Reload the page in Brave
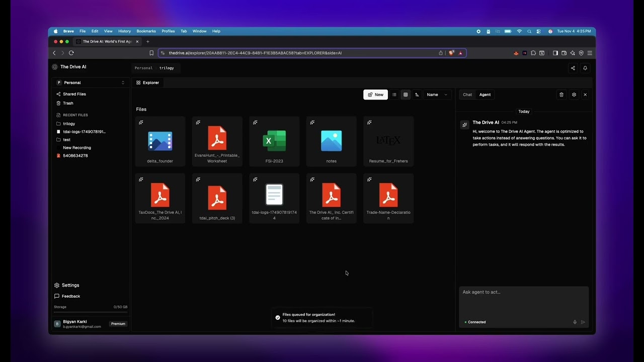644x362 pixels. pos(71,53)
